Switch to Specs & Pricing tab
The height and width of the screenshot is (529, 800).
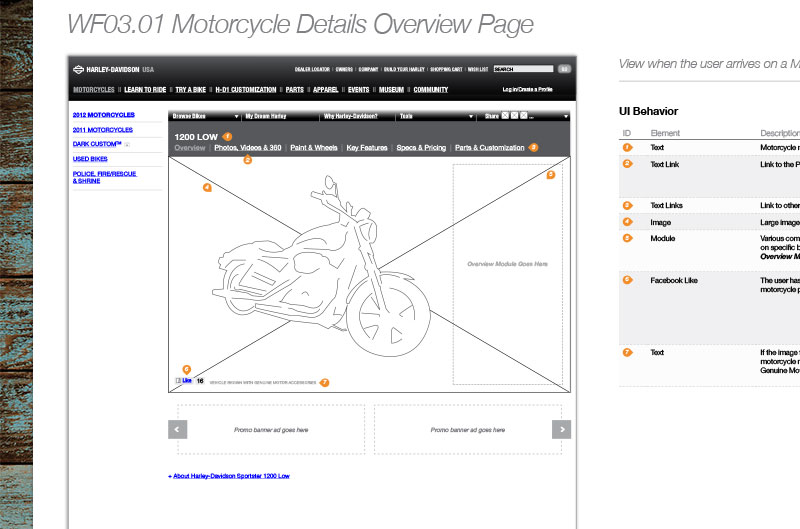421,147
